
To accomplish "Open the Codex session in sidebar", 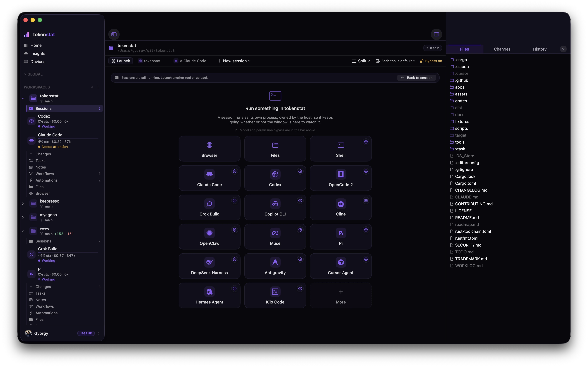I will 65,121.
